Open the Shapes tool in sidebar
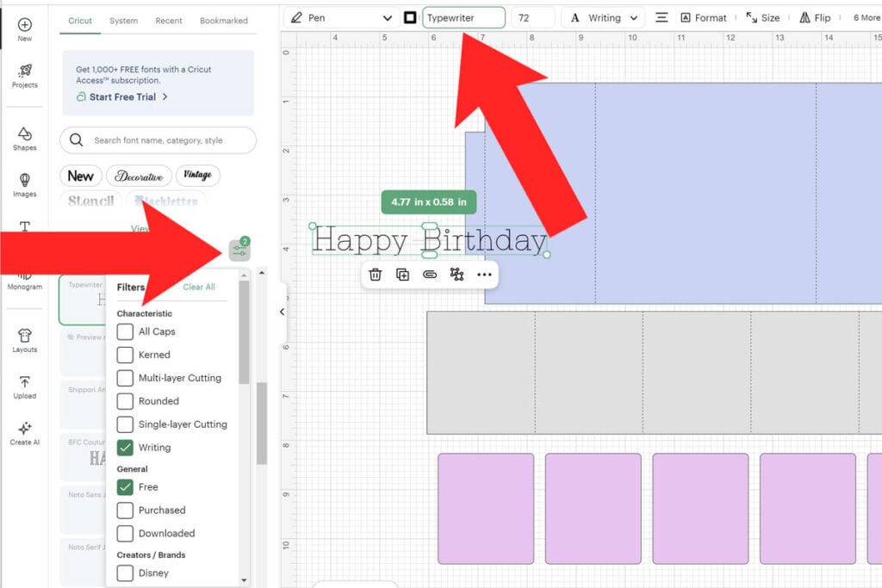This screenshot has height=588, width=882. [24, 137]
